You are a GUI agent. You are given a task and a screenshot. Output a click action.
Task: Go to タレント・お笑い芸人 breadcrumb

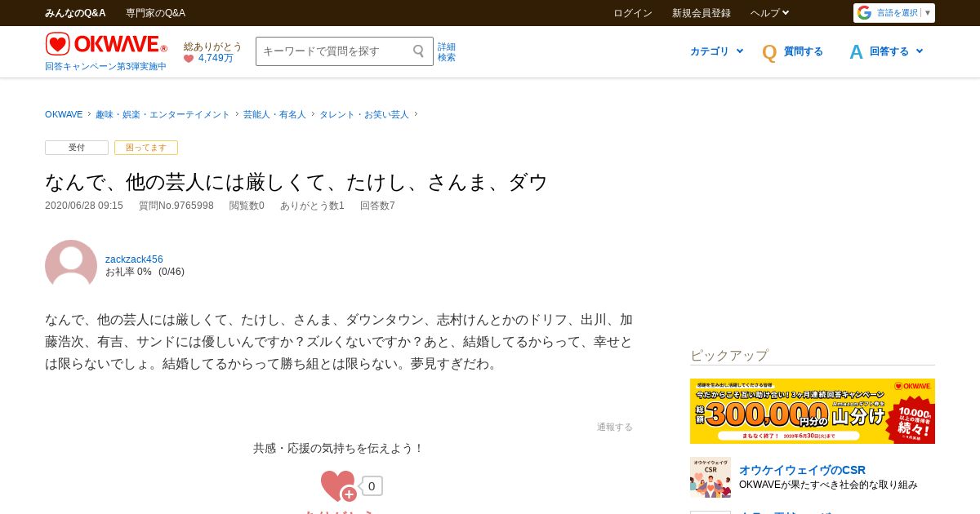(364, 114)
